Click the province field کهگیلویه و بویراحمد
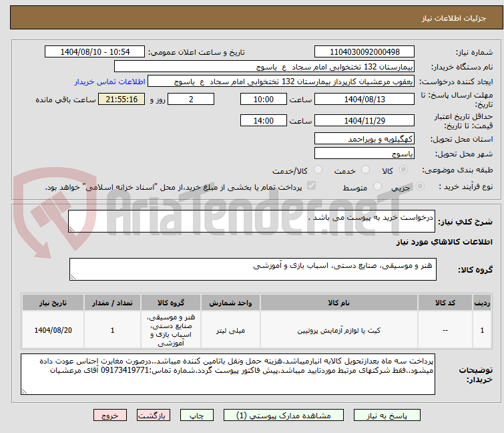The height and width of the screenshot is (433, 504). tap(364, 138)
